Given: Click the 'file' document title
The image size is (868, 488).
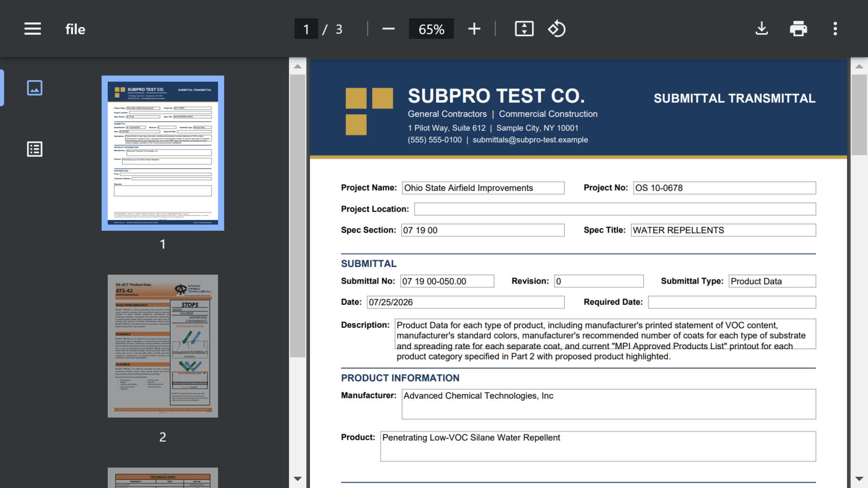Looking at the screenshot, I should tap(75, 29).
